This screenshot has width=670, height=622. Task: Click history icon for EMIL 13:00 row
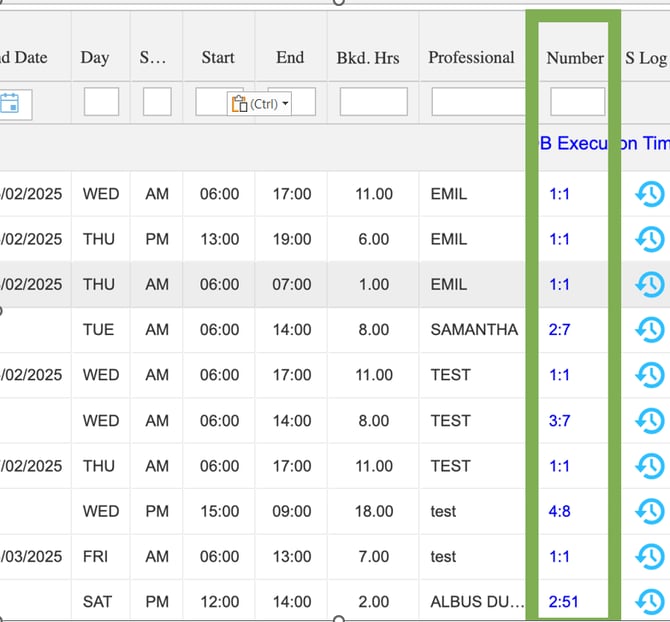click(x=650, y=239)
